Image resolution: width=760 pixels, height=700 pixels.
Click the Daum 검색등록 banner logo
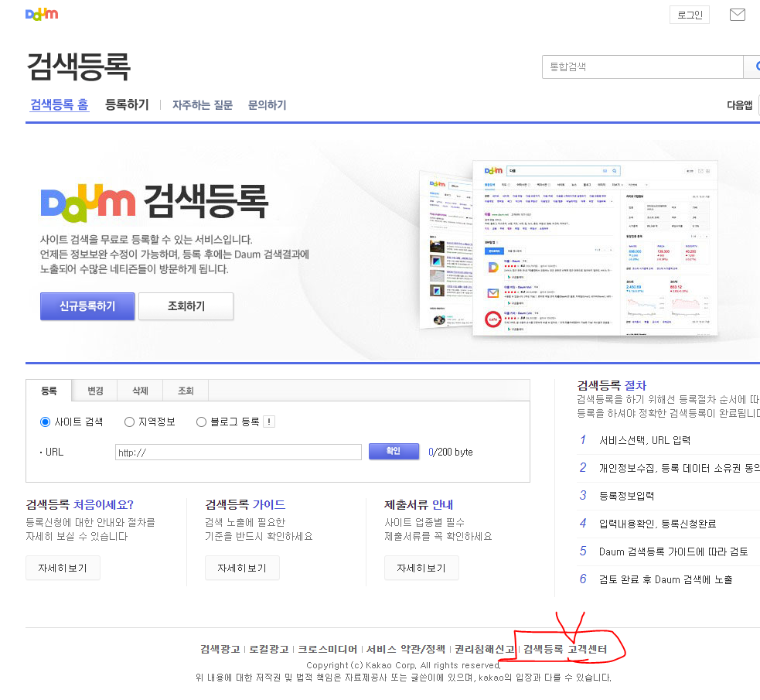154,202
